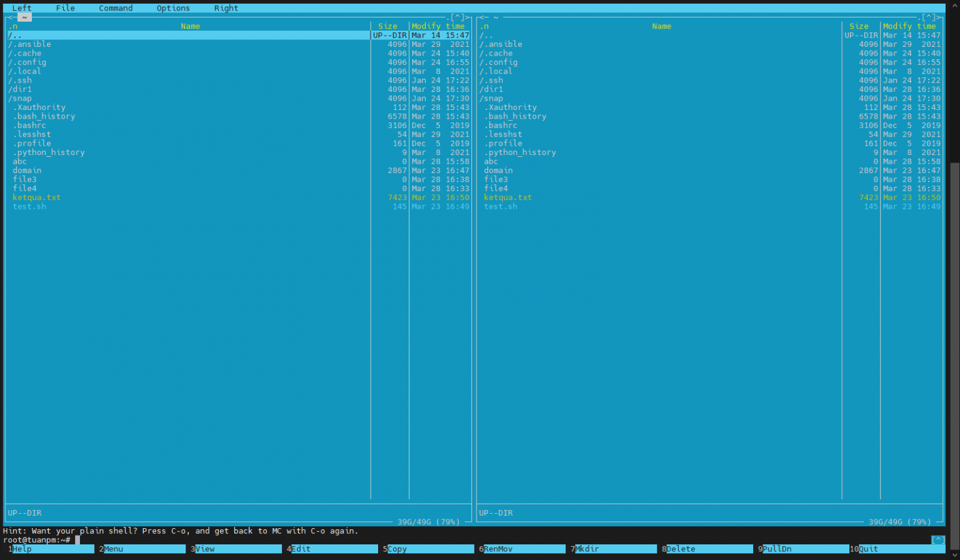Viewport: 960px width, 560px height.
Task: Select ketqua.txt in the left panel
Action: 37,197
